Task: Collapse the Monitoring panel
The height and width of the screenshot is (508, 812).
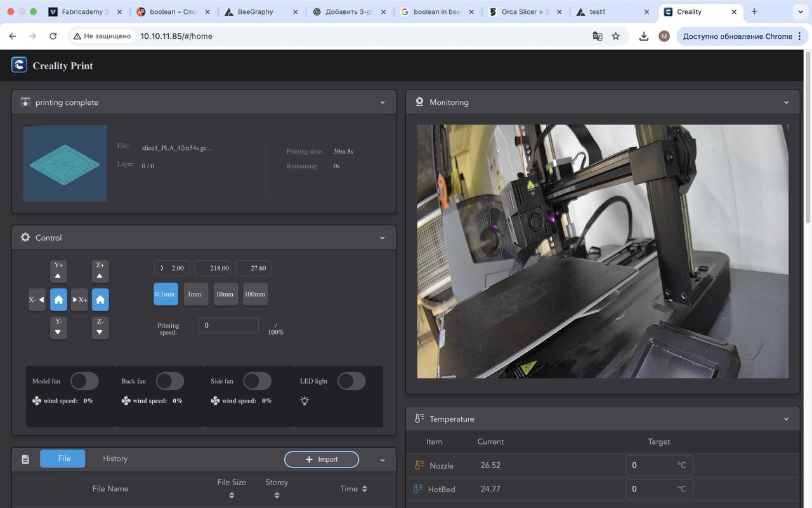Action: [786, 102]
